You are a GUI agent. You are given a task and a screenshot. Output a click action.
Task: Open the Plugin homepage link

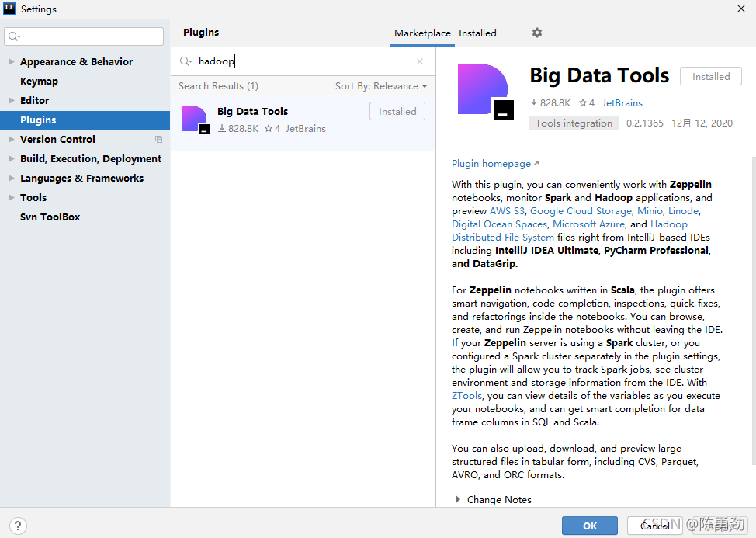pos(495,164)
